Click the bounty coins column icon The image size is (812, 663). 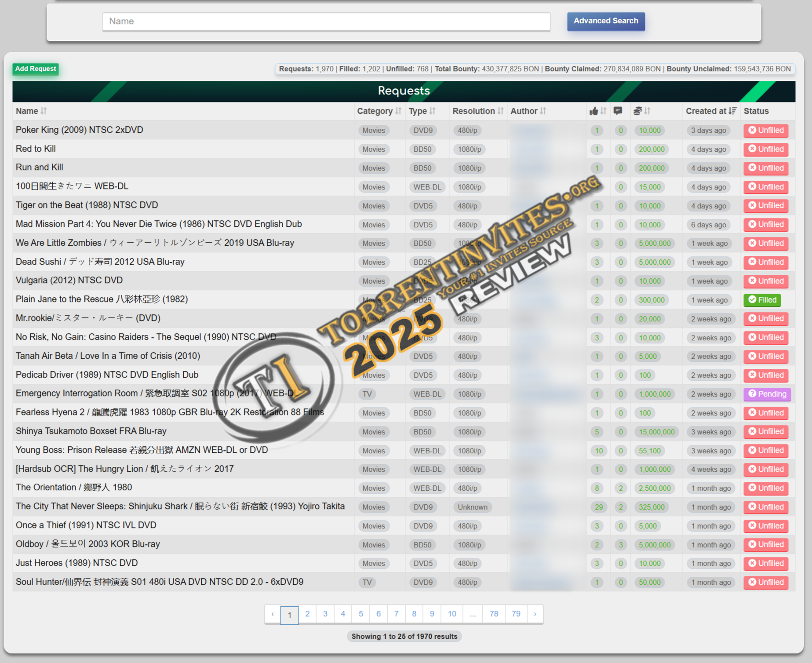[x=637, y=111]
